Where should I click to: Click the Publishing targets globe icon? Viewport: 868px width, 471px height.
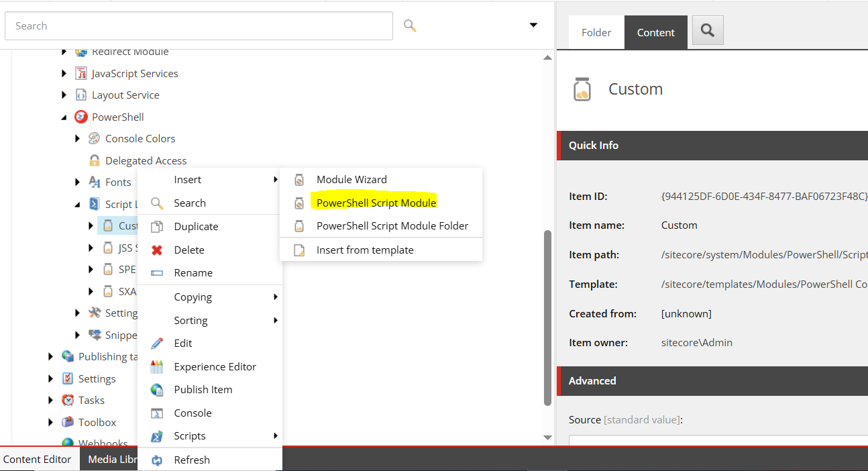point(68,356)
